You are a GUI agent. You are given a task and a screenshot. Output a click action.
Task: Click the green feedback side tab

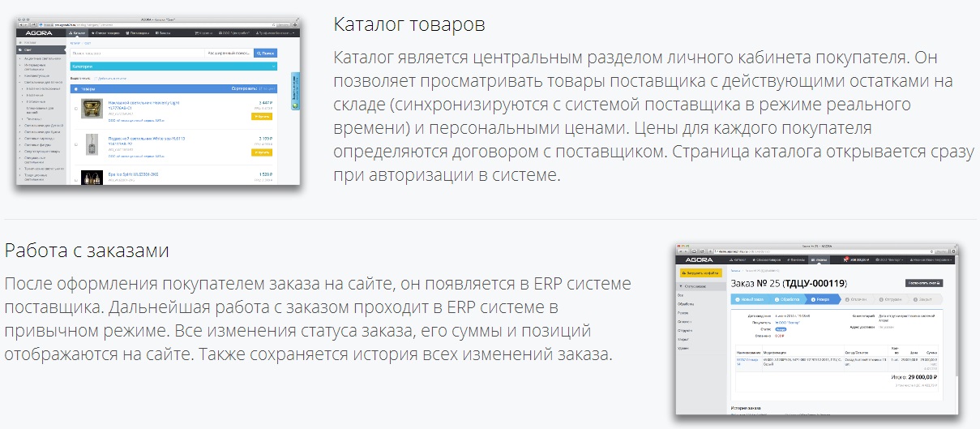click(x=294, y=91)
